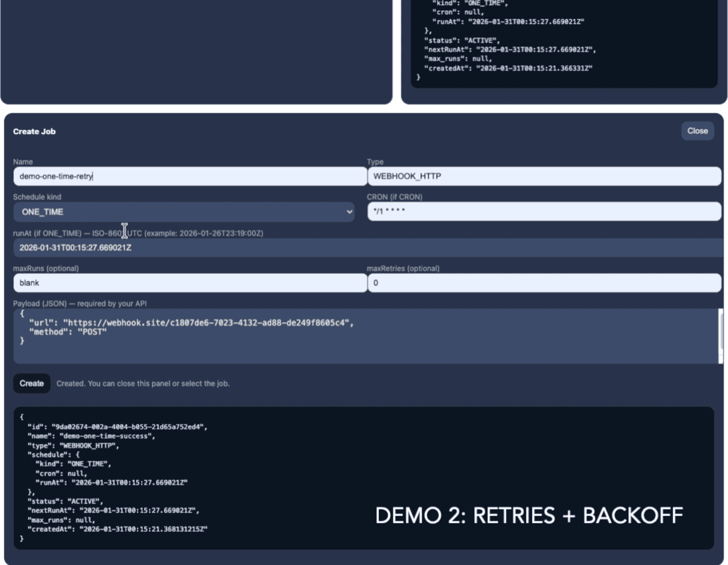Click the 'Created. You can close this panel' message
The image size is (728, 565).
point(143,383)
